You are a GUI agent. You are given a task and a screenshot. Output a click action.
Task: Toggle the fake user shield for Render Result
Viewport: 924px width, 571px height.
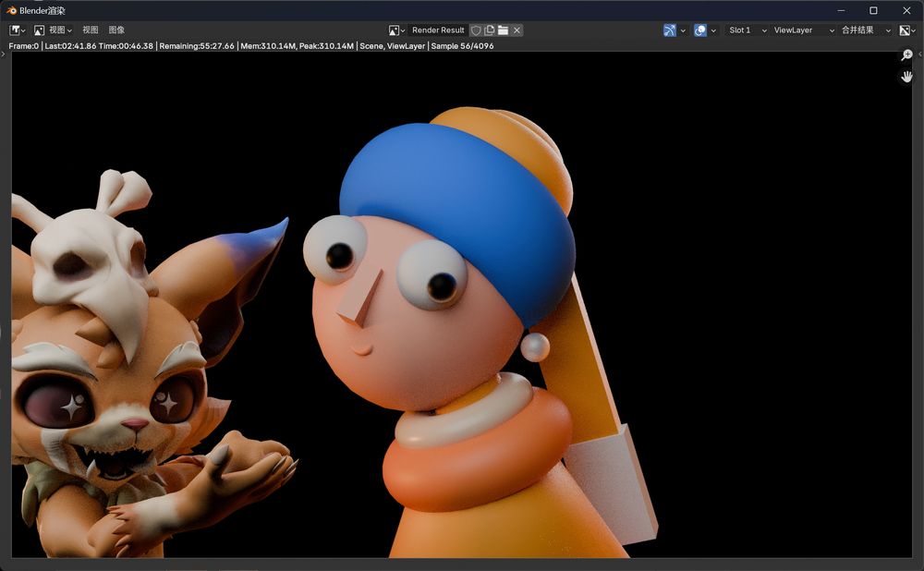click(x=475, y=30)
